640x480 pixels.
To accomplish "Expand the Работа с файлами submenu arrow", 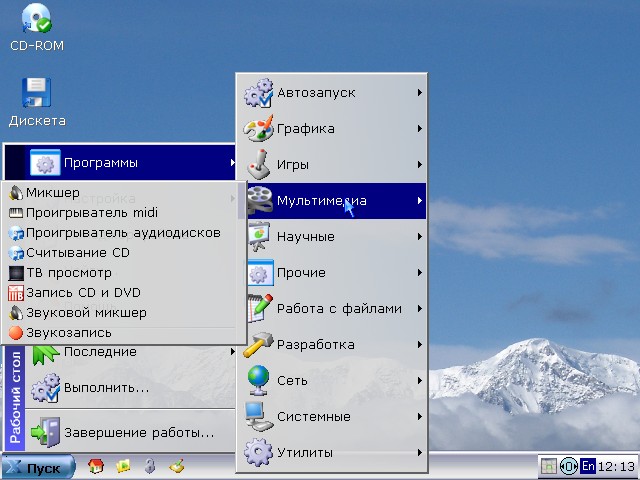I will pos(420,308).
